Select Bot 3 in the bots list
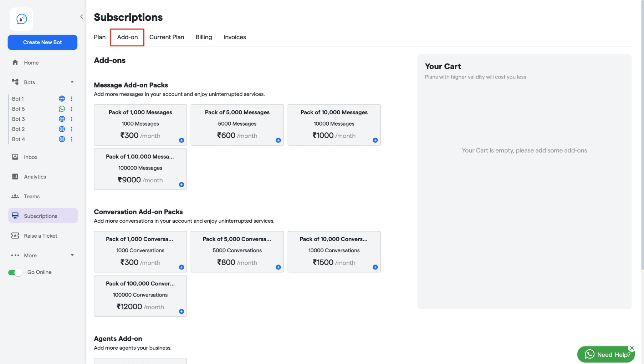The width and height of the screenshot is (644, 364). point(19,119)
